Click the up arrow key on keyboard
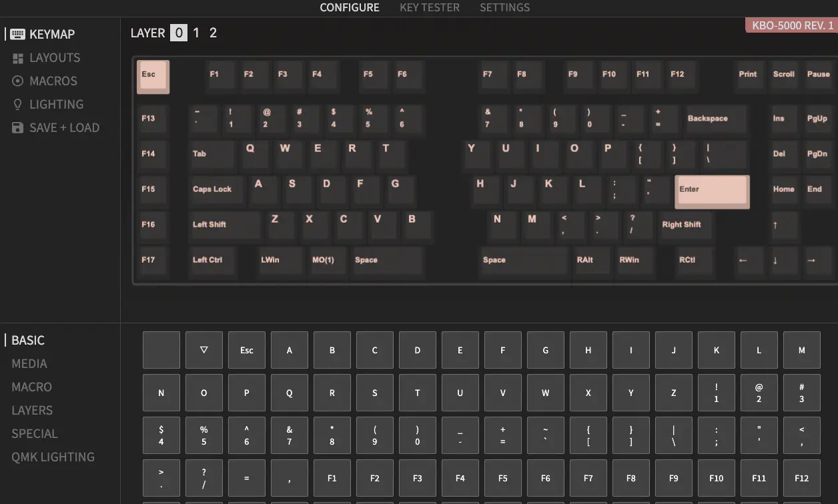Image resolution: width=838 pixels, height=504 pixels. (x=782, y=225)
